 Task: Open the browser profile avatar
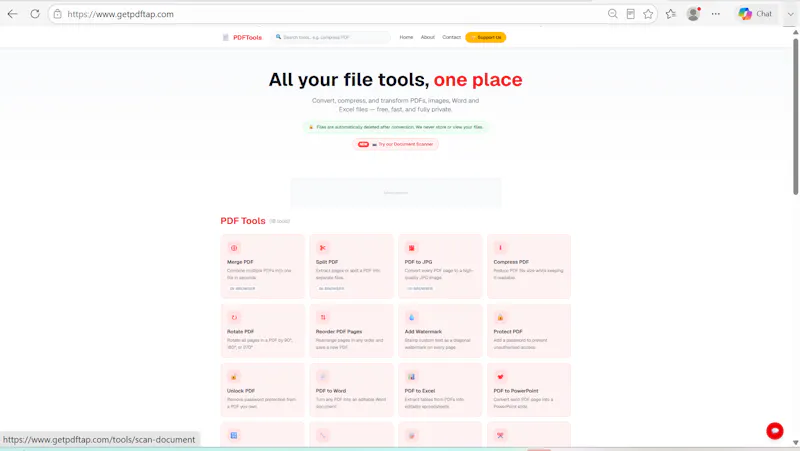click(x=693, y=14)
